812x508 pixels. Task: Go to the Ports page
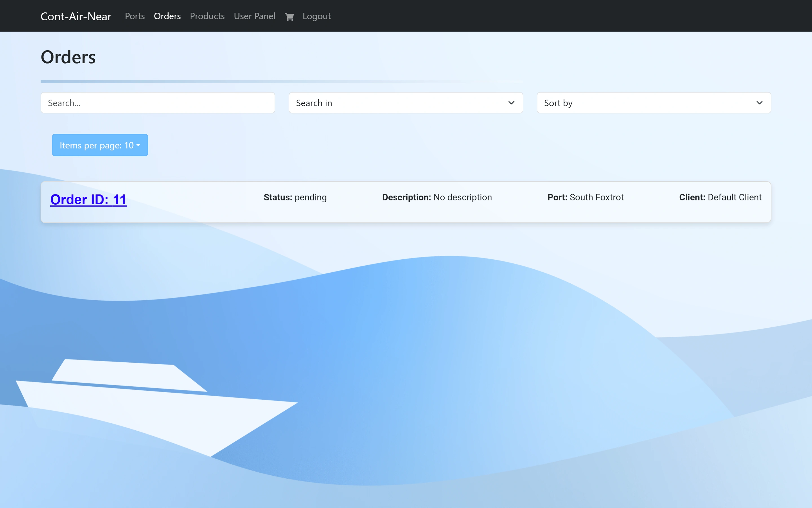134,16
